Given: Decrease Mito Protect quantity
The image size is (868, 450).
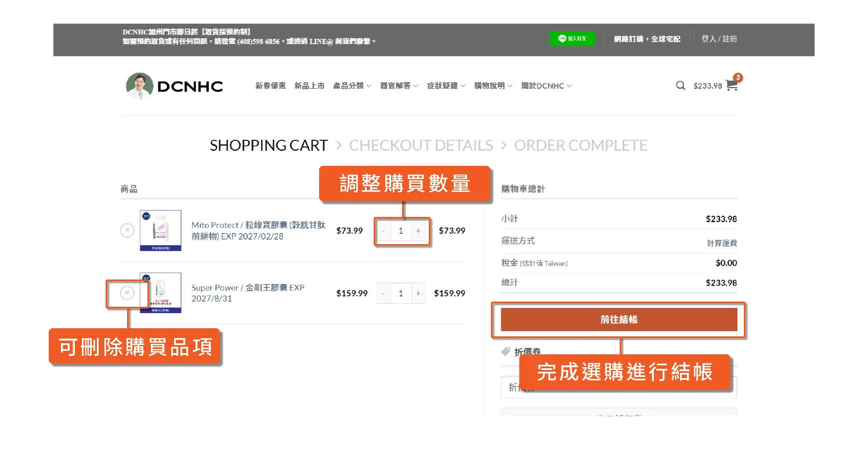Looking at the screenshot, I should pos(384,231).
